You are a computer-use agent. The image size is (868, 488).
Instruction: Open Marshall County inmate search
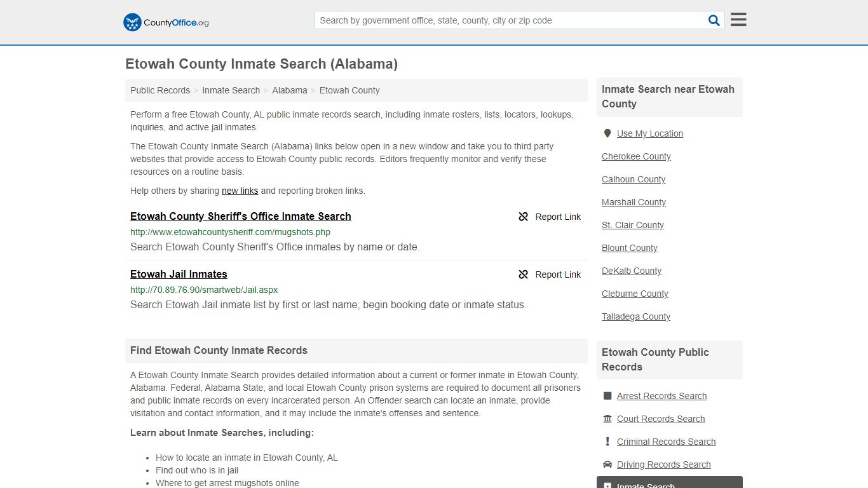click(634, 202)
